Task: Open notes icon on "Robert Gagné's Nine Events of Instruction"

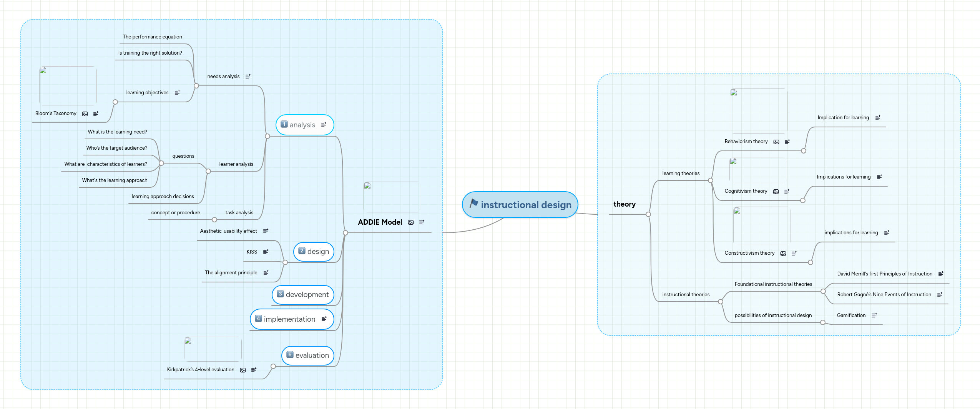Action: tap(940, 294)
